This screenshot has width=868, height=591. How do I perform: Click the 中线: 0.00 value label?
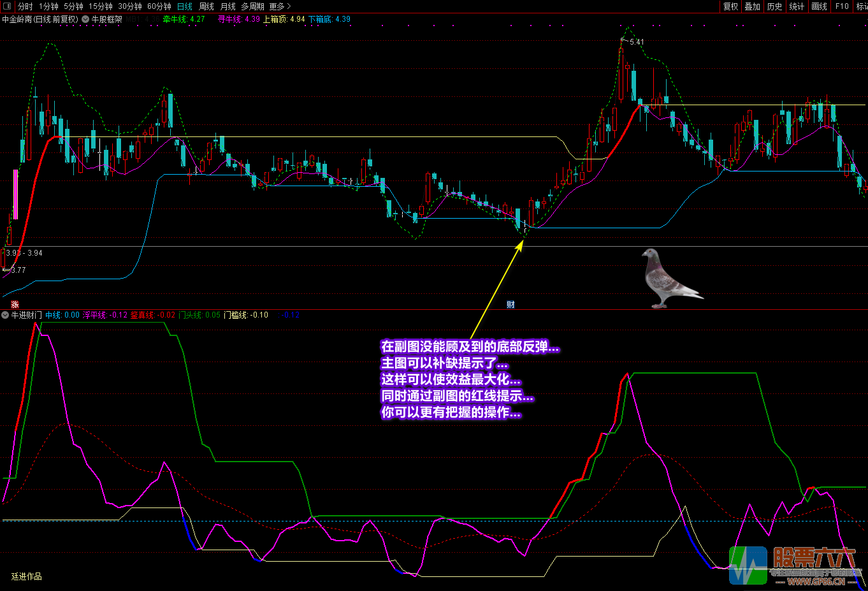point(62,315)
